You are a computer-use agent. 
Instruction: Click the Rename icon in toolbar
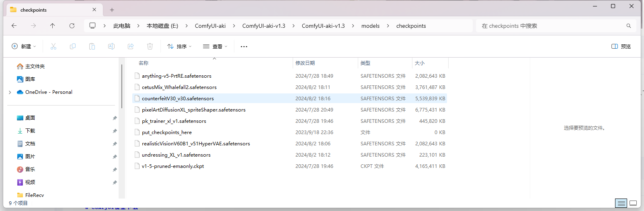111,46
